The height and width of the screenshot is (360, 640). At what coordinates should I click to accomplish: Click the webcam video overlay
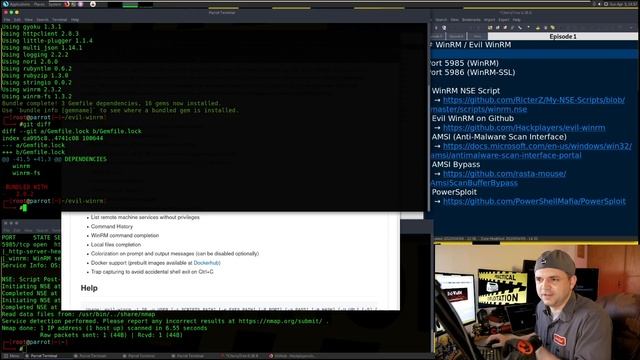[537, 302]
